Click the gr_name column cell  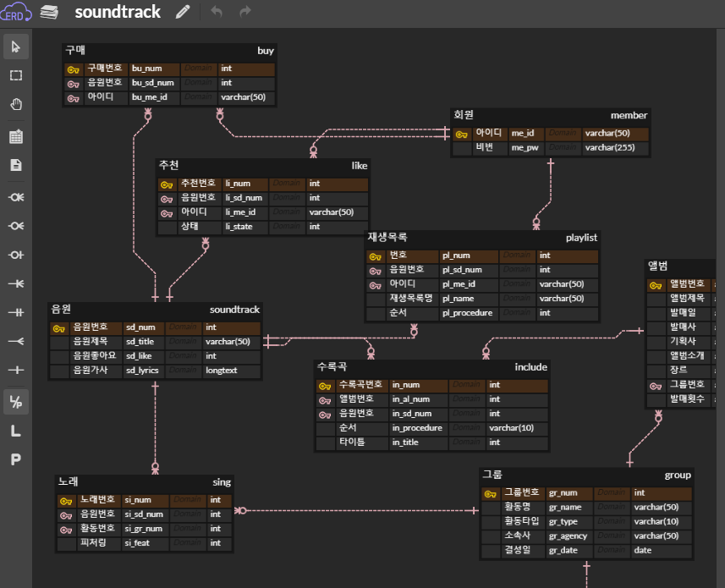click(x=569, y=507)
